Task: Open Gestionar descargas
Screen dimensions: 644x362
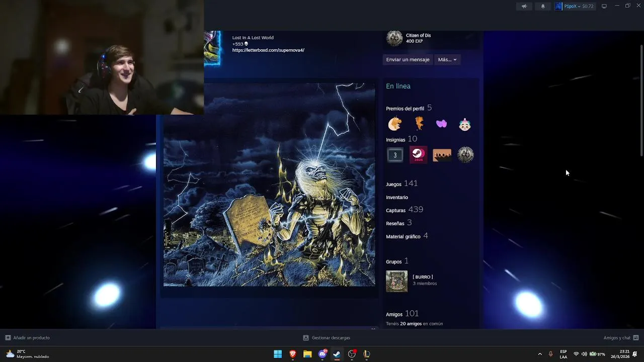Action: click(x=327, y=338)
